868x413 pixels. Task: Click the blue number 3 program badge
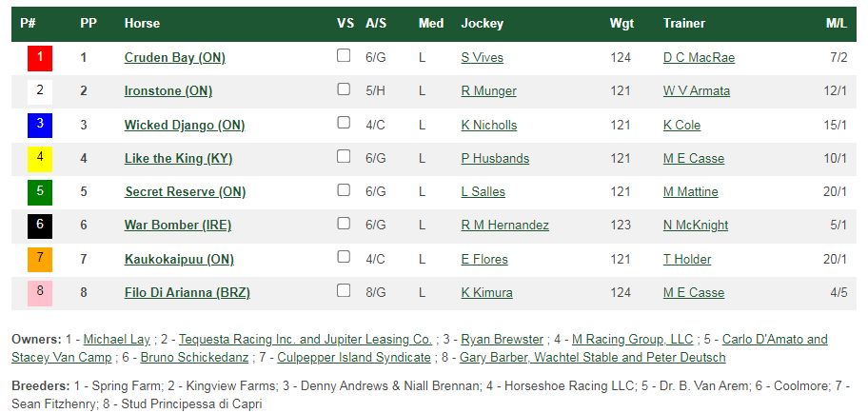40,125
